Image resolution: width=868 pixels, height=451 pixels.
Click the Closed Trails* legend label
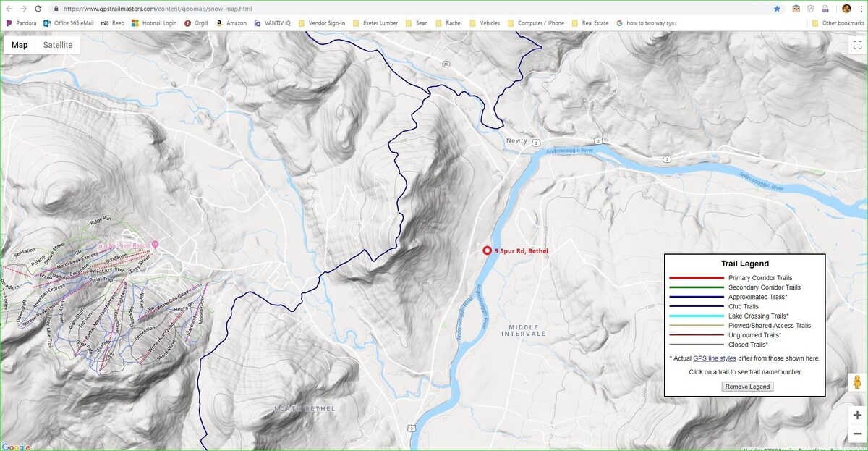[748, 345]
